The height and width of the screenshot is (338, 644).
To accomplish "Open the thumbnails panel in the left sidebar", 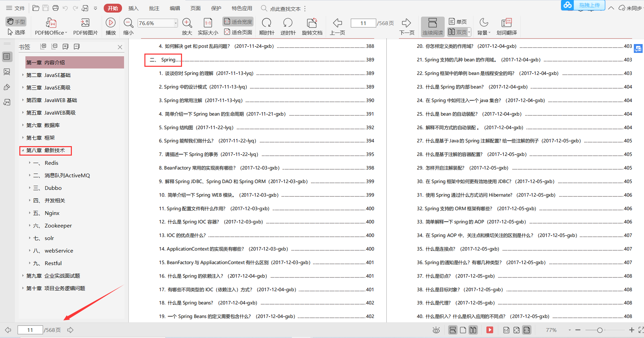I will (7, 72).
